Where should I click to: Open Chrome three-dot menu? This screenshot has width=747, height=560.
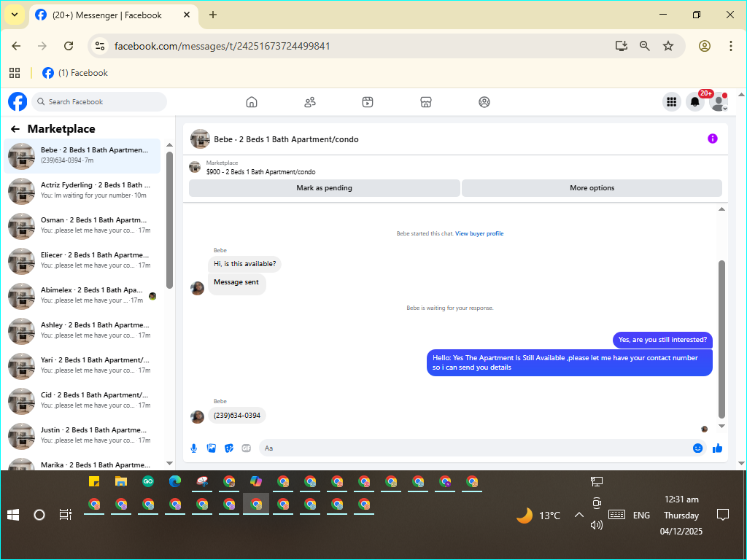click(731, 46)
